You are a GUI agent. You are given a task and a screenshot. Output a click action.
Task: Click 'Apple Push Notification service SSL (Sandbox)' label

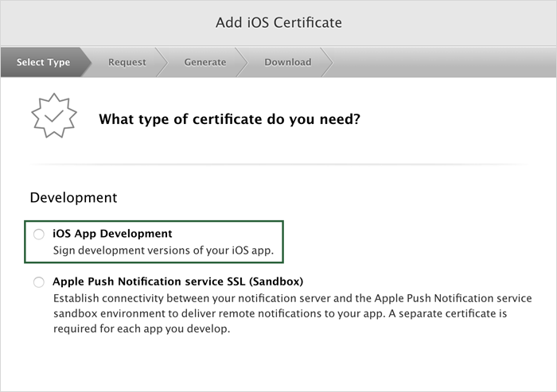click(x=178, y=281)
